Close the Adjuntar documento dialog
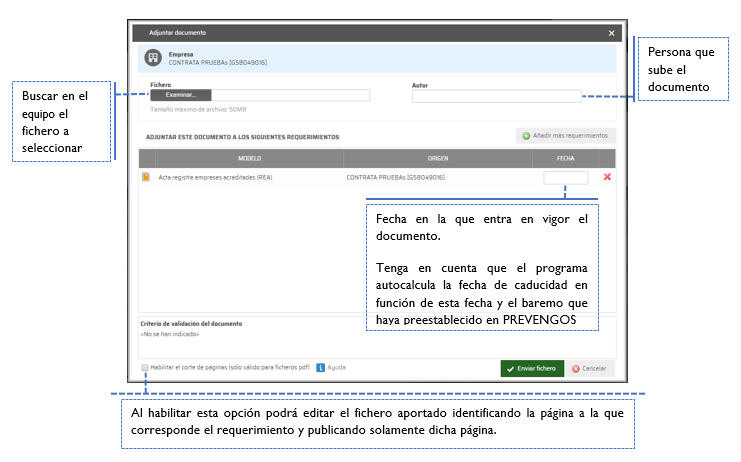741x462 pixels. [x=612, y=33]
